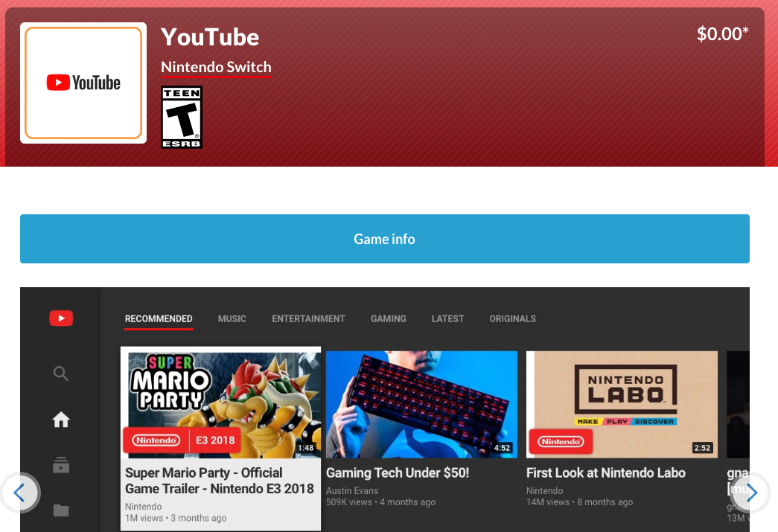Click the Nintendo logo badge on Labo thumbnail
778x532 pixels.
(x=561, y=441)
